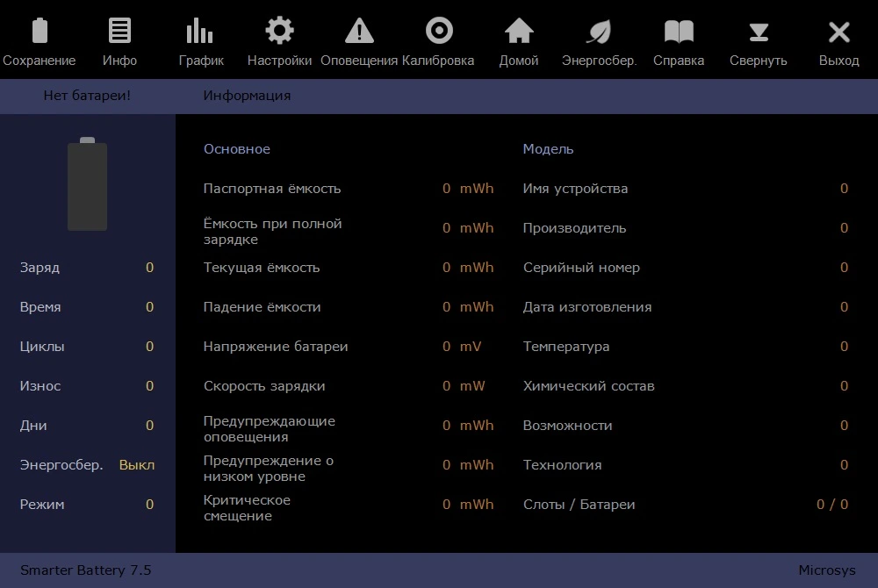The height and width of the screenshot is (588, 878).
Task: Open the График bar chart icon
Action: (x=200, y=31)
